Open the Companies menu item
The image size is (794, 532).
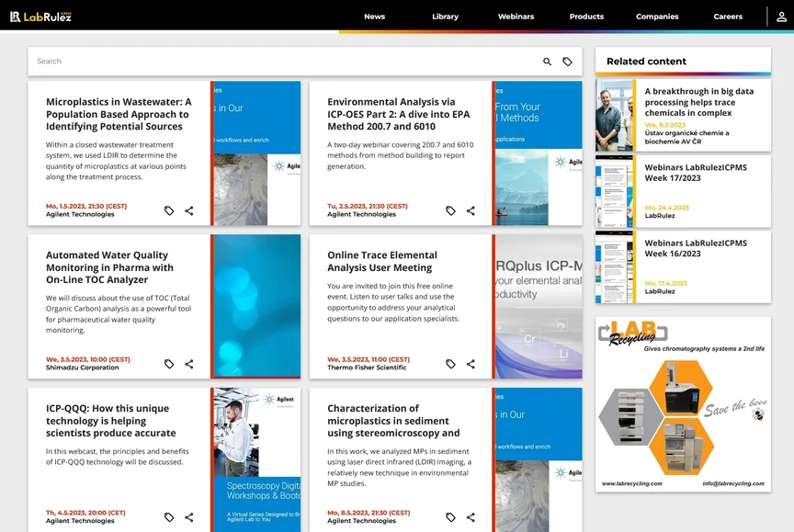pyautogui.click(x=657, y=17)
